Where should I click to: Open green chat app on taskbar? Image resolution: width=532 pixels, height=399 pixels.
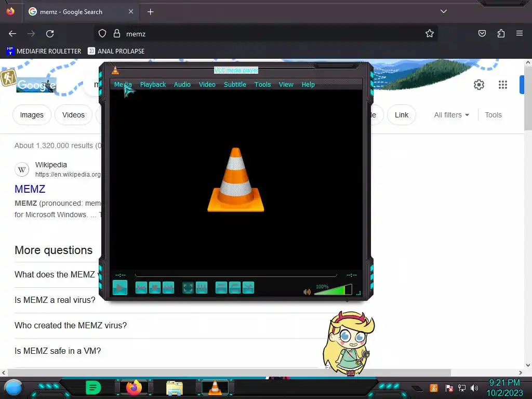point(93,388)
